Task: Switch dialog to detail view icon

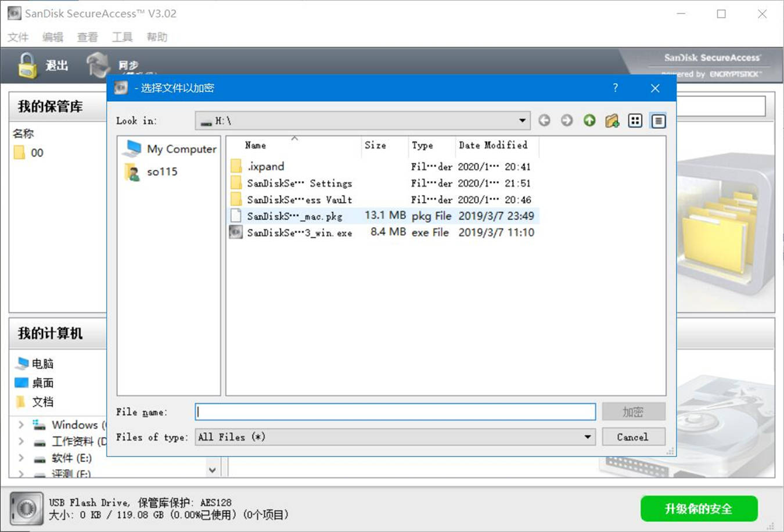Action: tap(658, 120)
